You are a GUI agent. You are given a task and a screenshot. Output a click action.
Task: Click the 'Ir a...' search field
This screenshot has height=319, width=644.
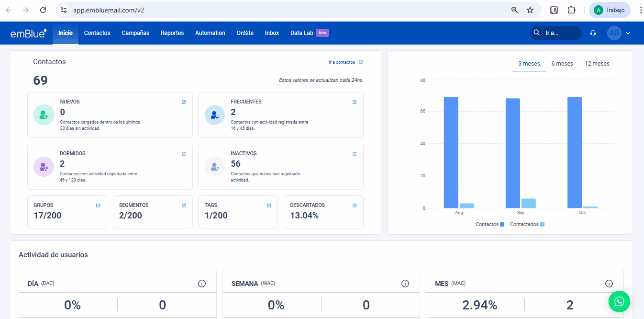pyautogui.click(x=556, y=33)
